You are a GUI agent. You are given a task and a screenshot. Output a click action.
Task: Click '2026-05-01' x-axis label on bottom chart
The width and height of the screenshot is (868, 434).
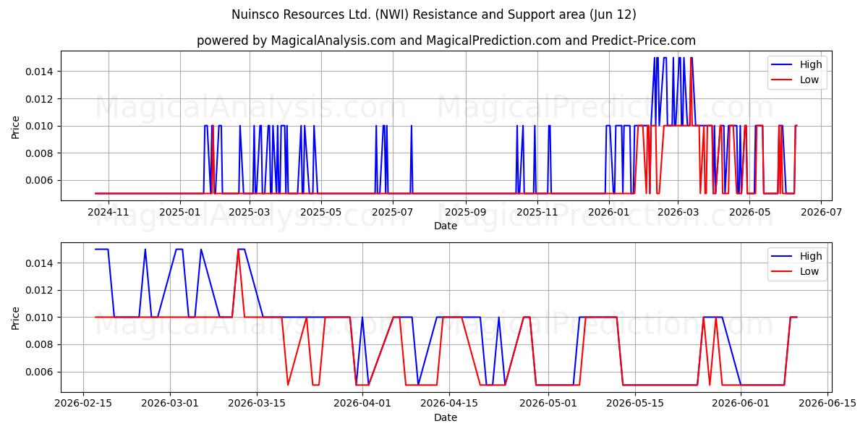click(548, 404)
